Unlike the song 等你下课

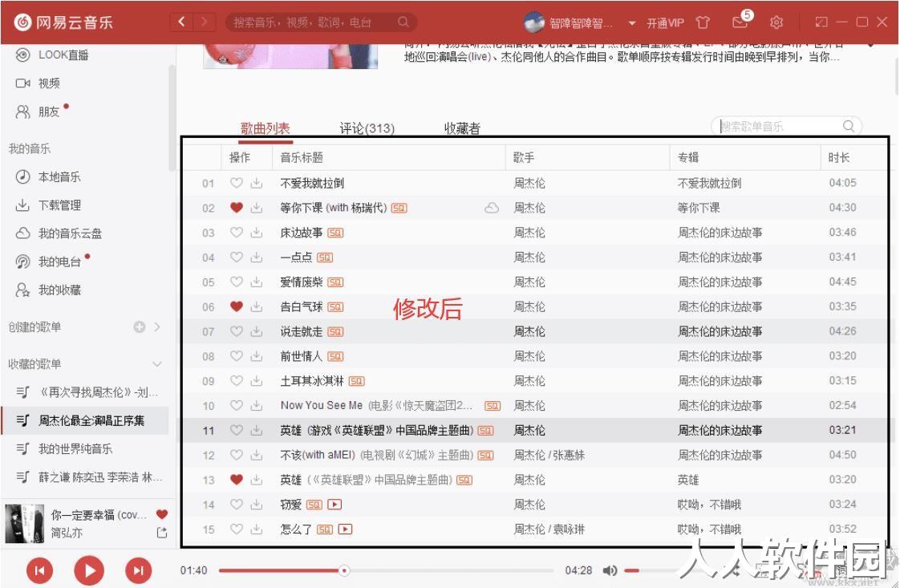pos(236,208)
